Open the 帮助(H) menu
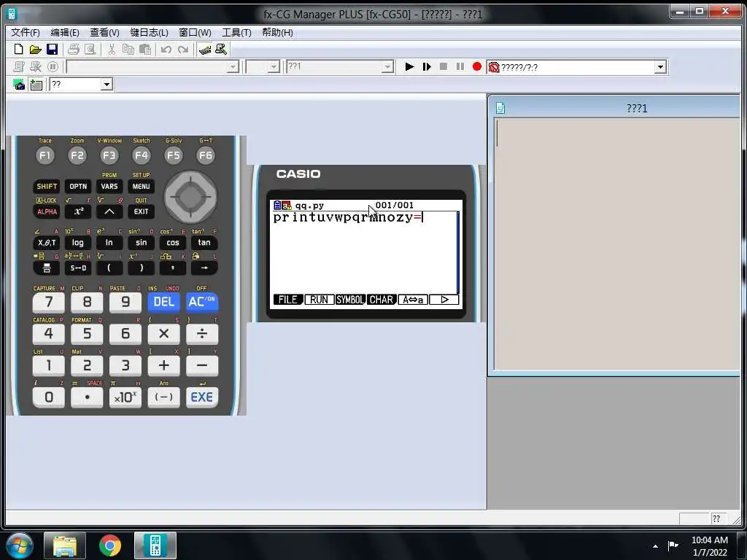Image resolution: width=747 pixels, height=560 pixels. click(x=277, y=32)
